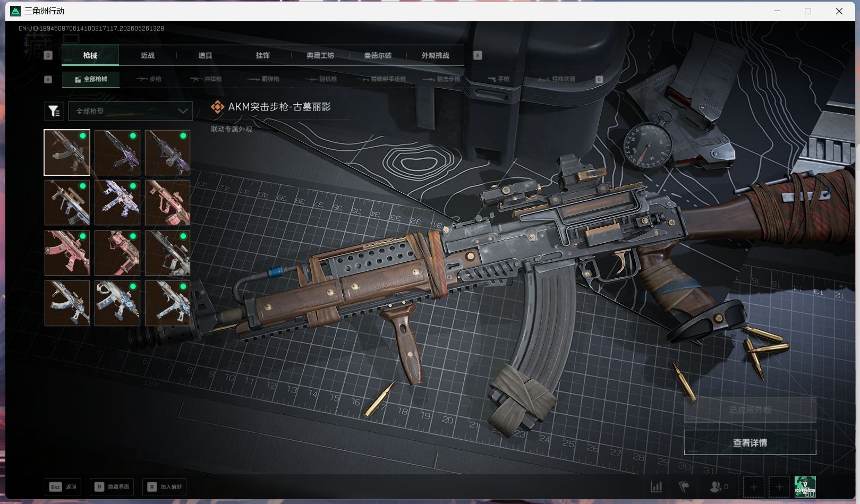This screenshot has height=504, width=860.
Task: Filter by 轻机枪 light machine gun category
Action: 322,79
